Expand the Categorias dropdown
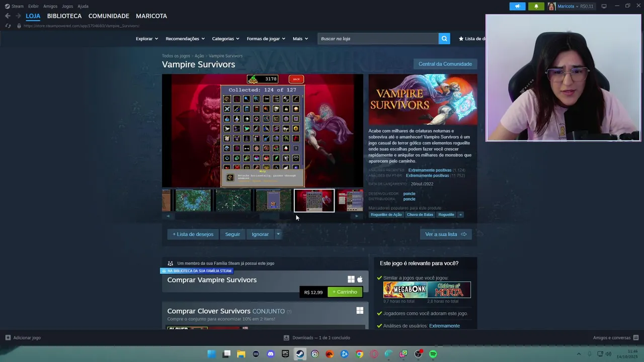The width and height of the screenshot is (644, 362). point(225,39)
